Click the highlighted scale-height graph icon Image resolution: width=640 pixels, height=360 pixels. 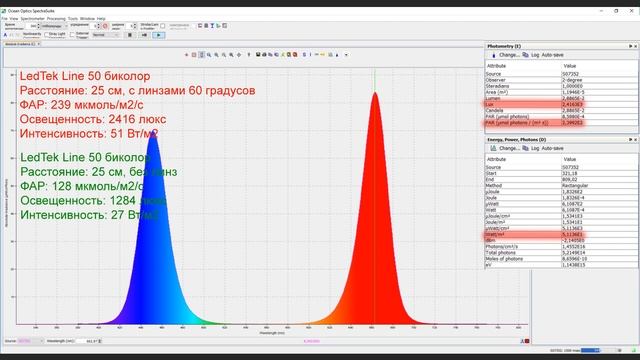(x=201, y=55)
